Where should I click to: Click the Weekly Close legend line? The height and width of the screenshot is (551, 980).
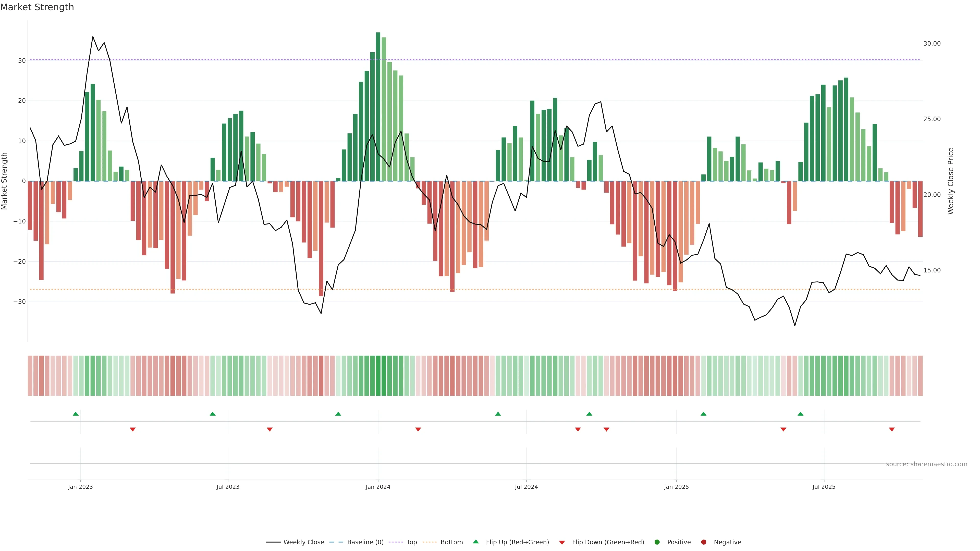pos(273,542)
